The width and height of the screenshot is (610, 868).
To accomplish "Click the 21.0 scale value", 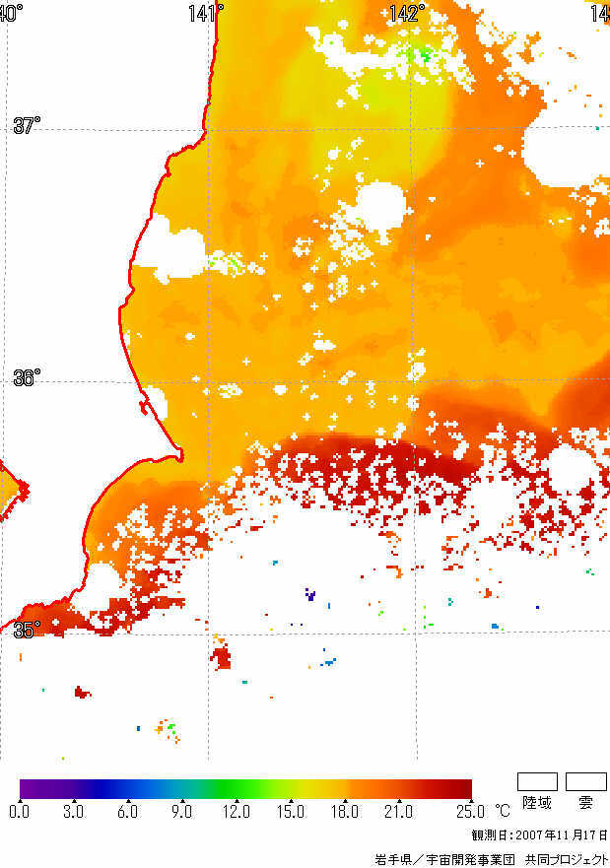I will click(x=398, y=812).
